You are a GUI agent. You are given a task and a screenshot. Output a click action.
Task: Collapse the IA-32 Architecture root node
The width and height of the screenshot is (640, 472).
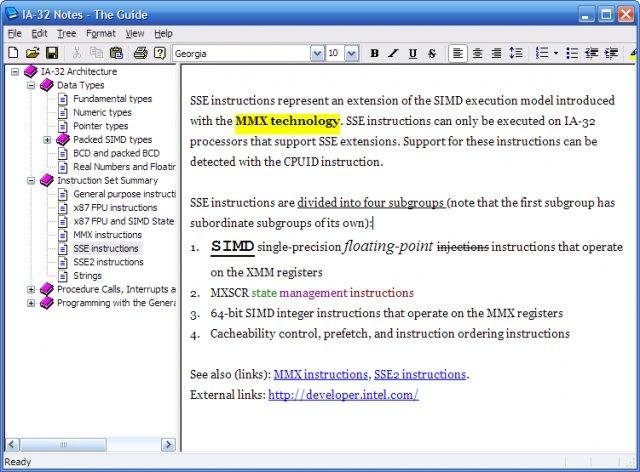click(15, 72)
